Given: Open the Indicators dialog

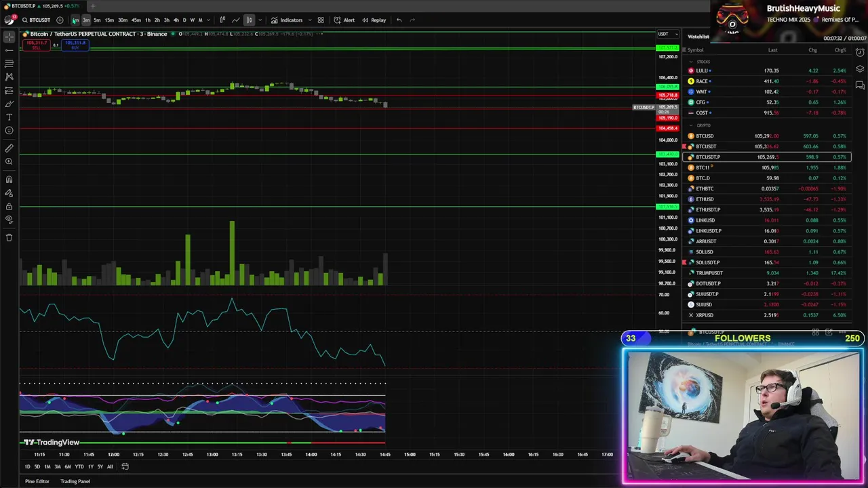Looking at the screenshot, I should pos(287,20).
